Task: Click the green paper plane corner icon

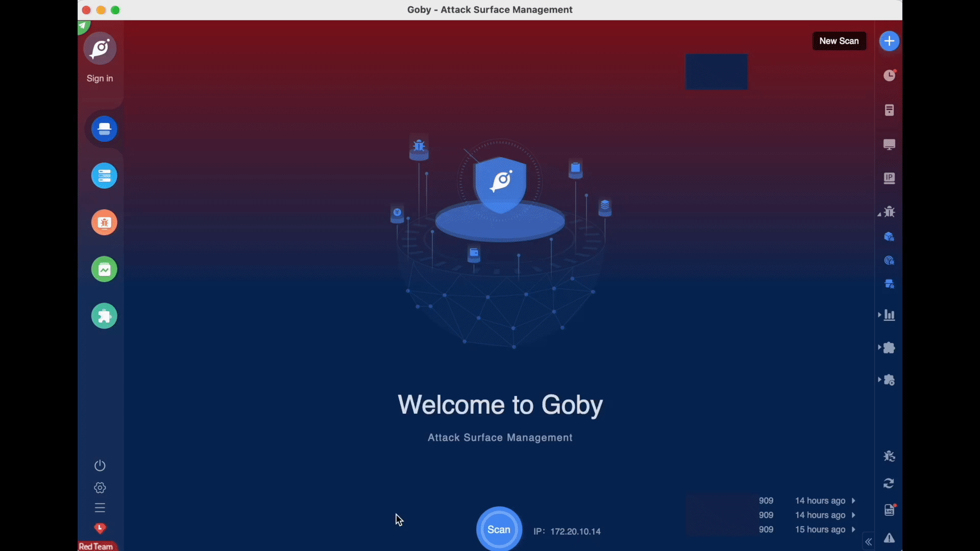Action: [x=83, y=26]
